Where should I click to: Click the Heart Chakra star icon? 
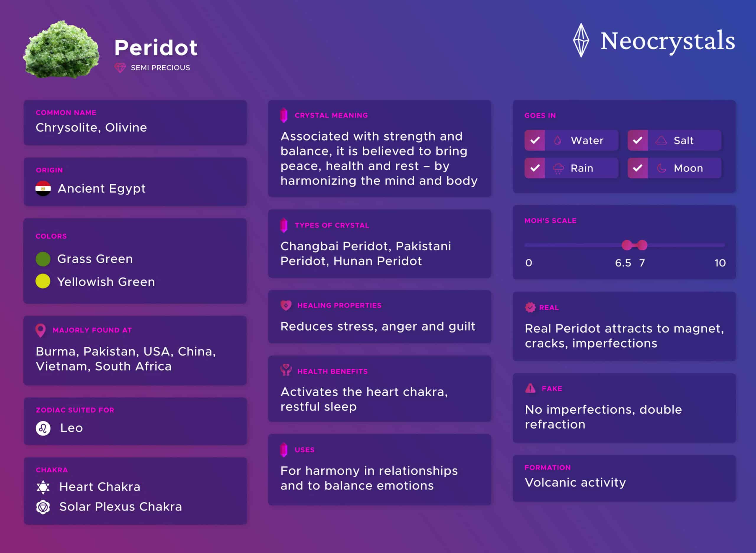click(x=43, y=487)
